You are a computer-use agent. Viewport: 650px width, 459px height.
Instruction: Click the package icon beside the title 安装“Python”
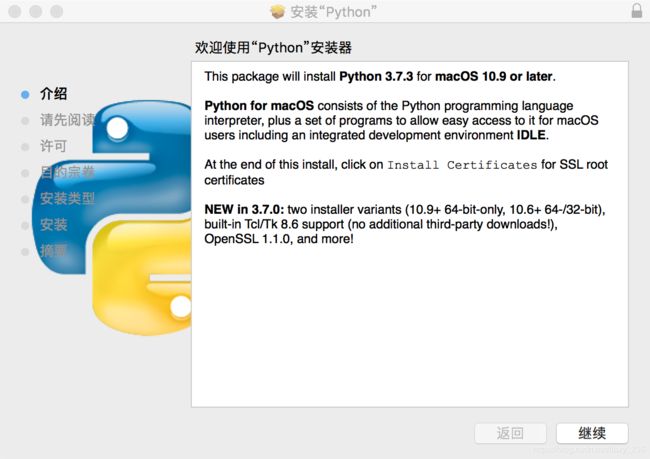(x=278, y=12)
